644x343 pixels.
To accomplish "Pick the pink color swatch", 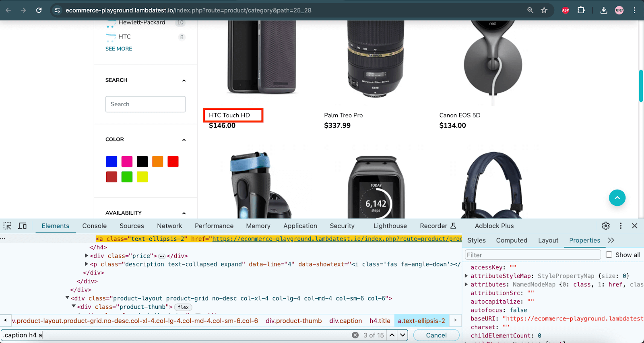I will click(x=127, y=161).
